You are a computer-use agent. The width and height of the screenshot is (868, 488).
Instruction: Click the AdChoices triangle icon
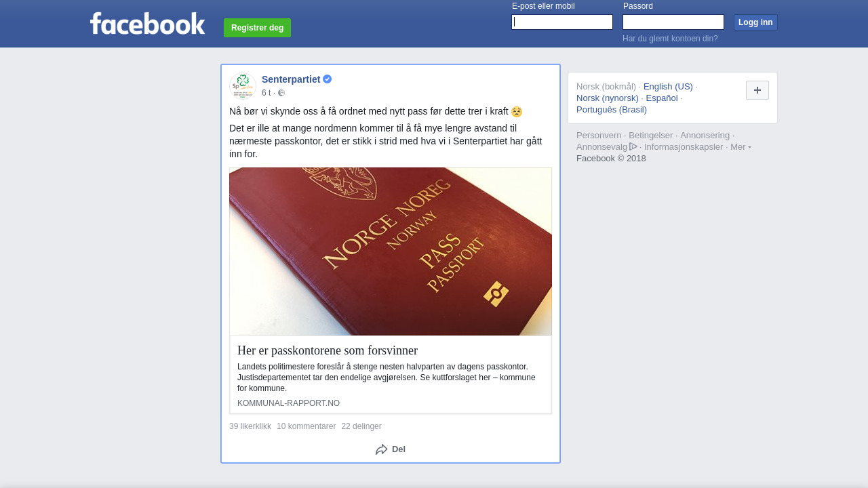(633, 146)
